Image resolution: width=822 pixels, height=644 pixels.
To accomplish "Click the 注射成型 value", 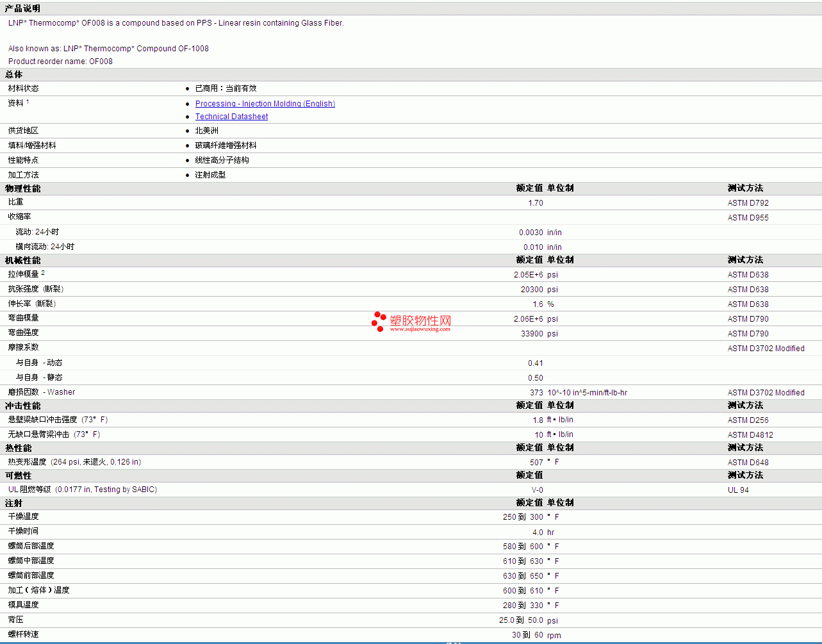I will (x=210, y=175).
